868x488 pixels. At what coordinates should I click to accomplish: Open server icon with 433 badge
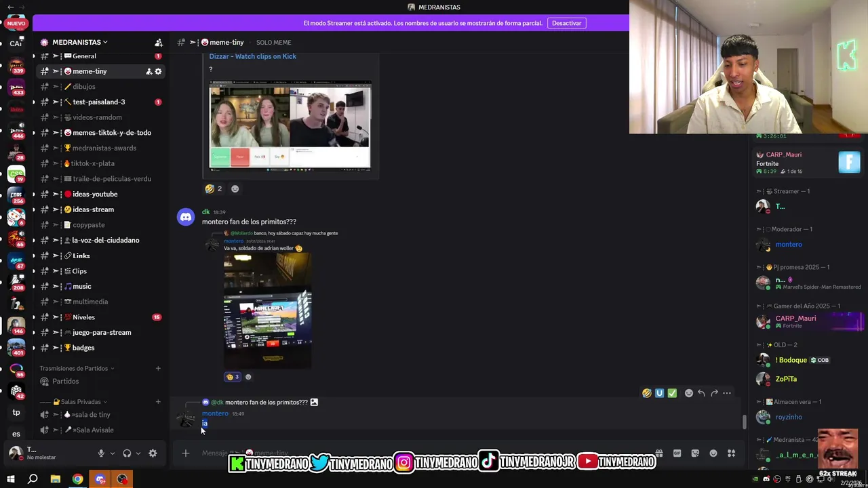[x=16, y=88]
